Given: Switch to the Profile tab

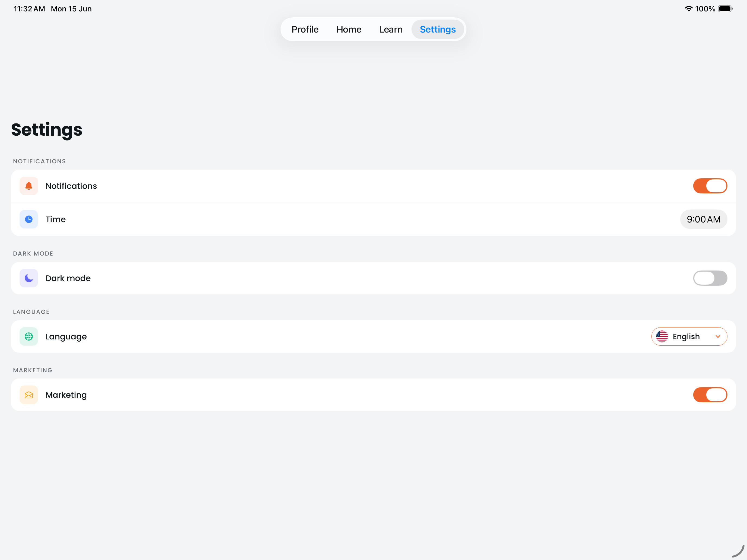Looking at the screenshot, I should [305, 29].
